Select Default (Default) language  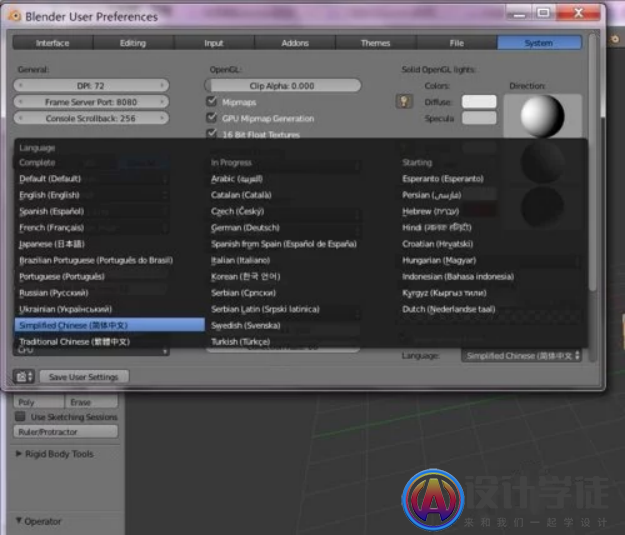point(110,179)
